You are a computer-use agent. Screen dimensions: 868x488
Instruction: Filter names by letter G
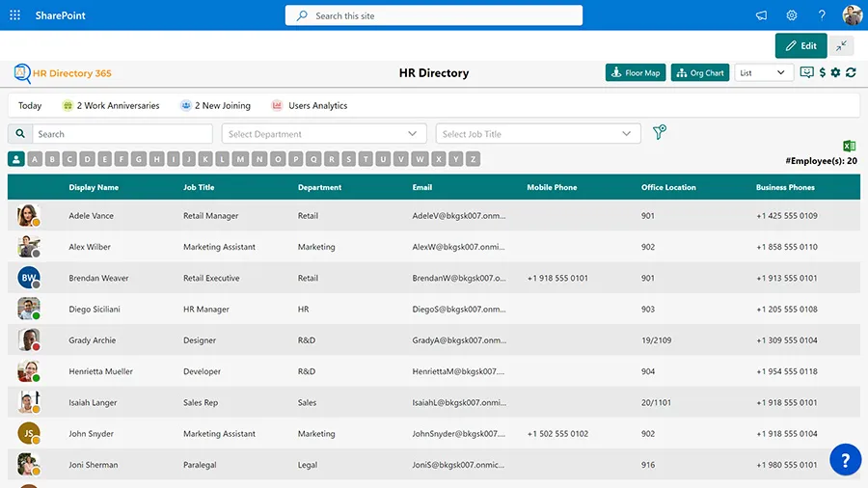coord(139,159)
